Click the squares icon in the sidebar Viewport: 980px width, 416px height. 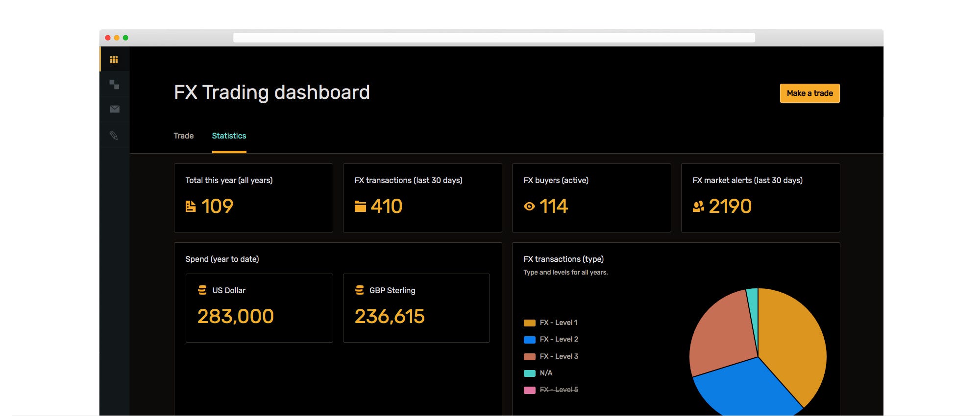tap(114, 85)
